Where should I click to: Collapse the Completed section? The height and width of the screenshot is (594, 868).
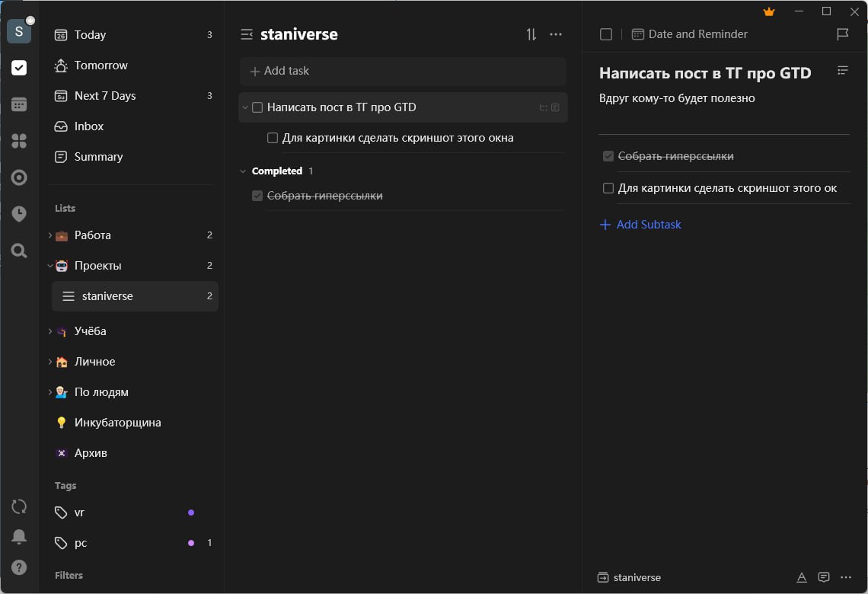244,171
